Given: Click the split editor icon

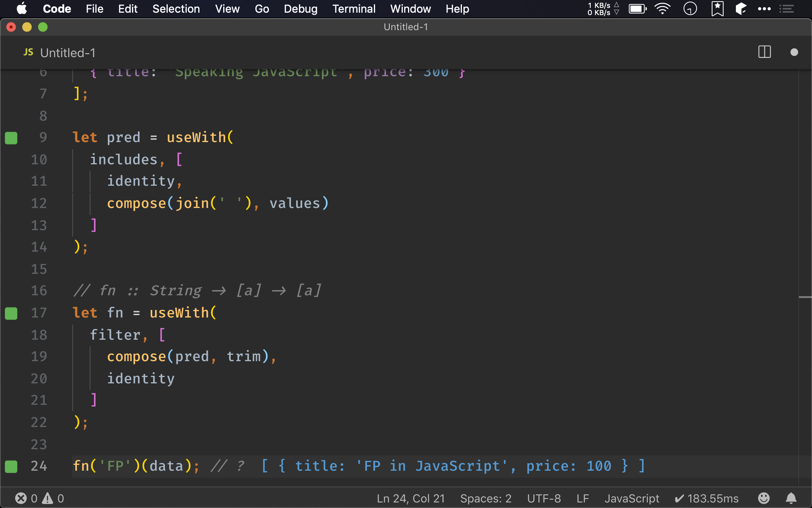Looking at the screenshot, I should (x=764, y=52).
